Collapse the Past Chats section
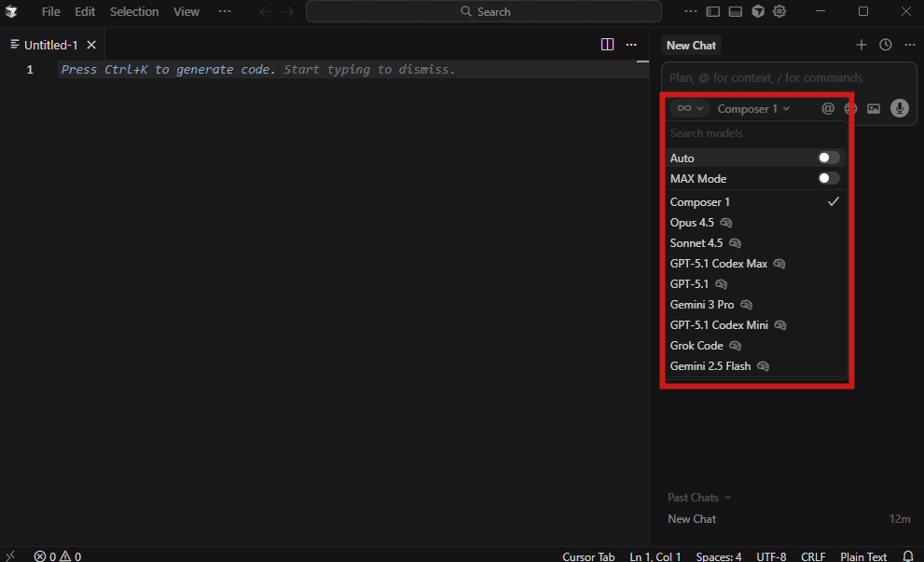This screenshot has width=924, height=562. pos(699,498)
